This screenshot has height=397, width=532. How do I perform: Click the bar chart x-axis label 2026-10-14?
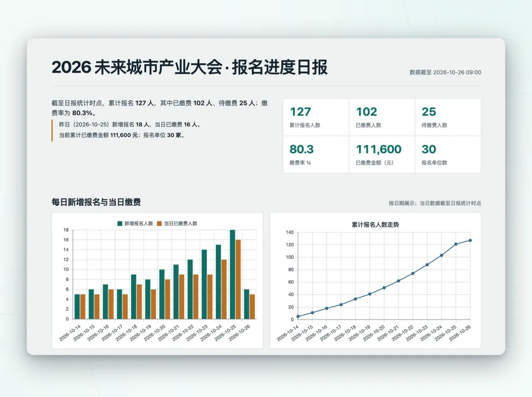tap(70, 333)
